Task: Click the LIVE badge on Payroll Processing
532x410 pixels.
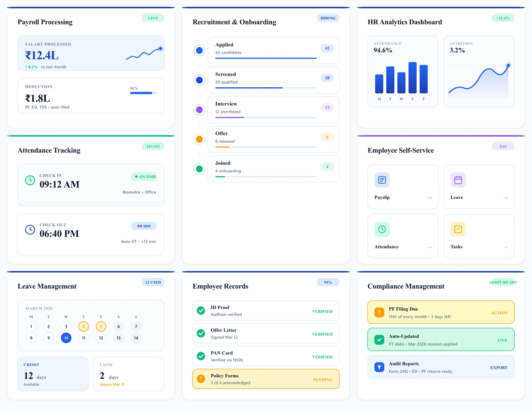Action: 153,18
